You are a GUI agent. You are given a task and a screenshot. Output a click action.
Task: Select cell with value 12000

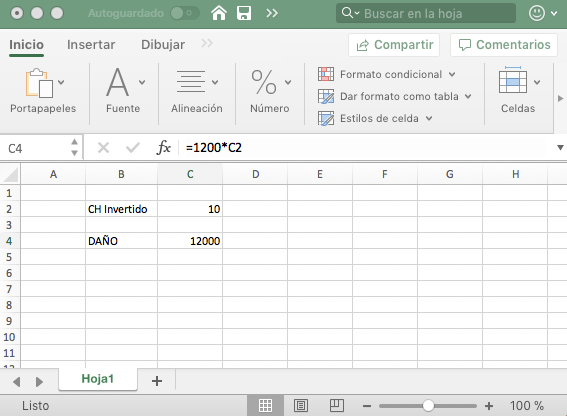(190, 241)
